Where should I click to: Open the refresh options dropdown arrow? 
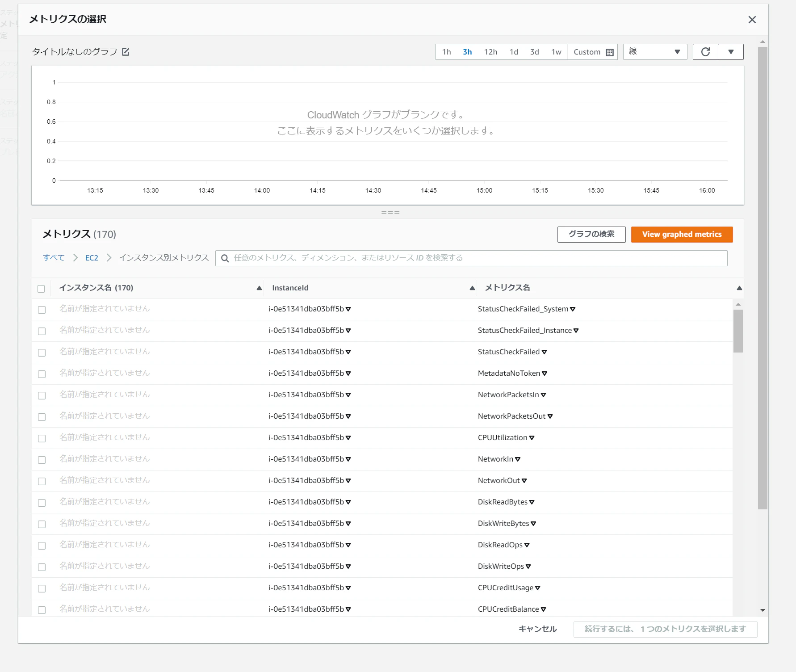pos(731,52)
